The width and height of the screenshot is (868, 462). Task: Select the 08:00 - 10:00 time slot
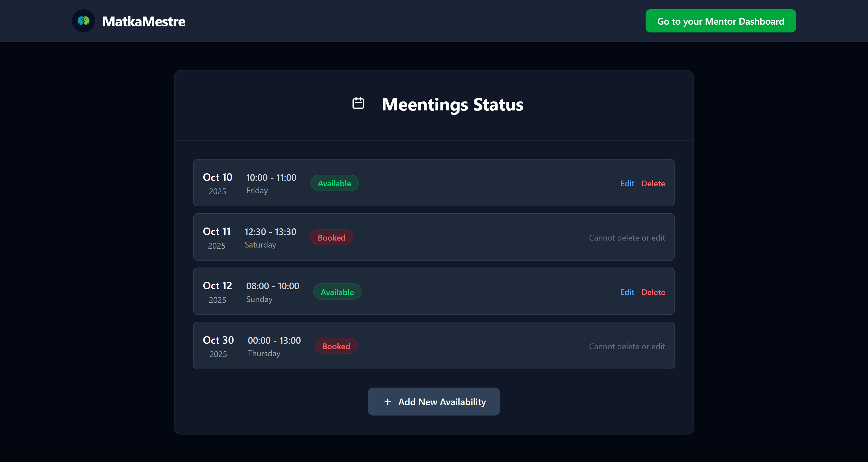click(272, 286)
